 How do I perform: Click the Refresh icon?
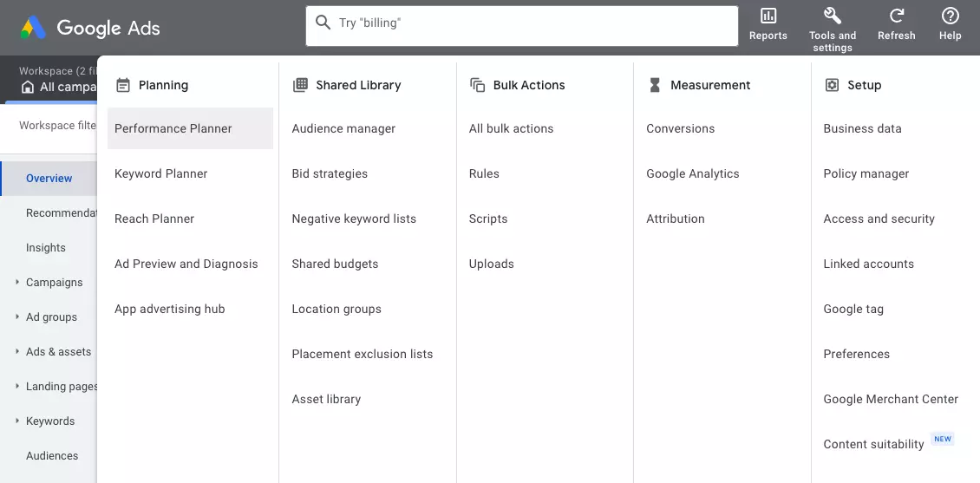click(x=897, y=16)
